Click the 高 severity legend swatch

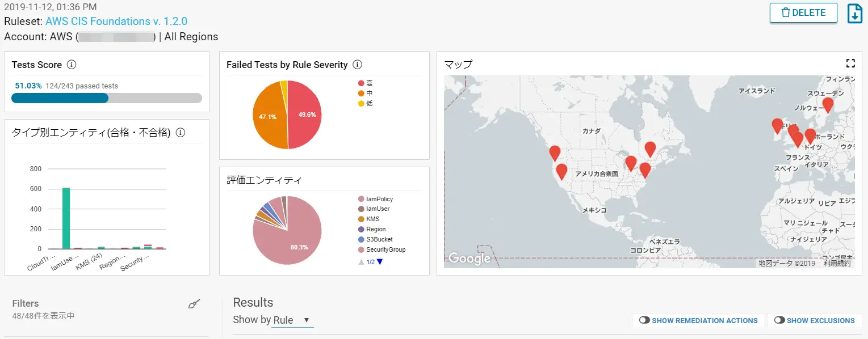pos(361,83)
